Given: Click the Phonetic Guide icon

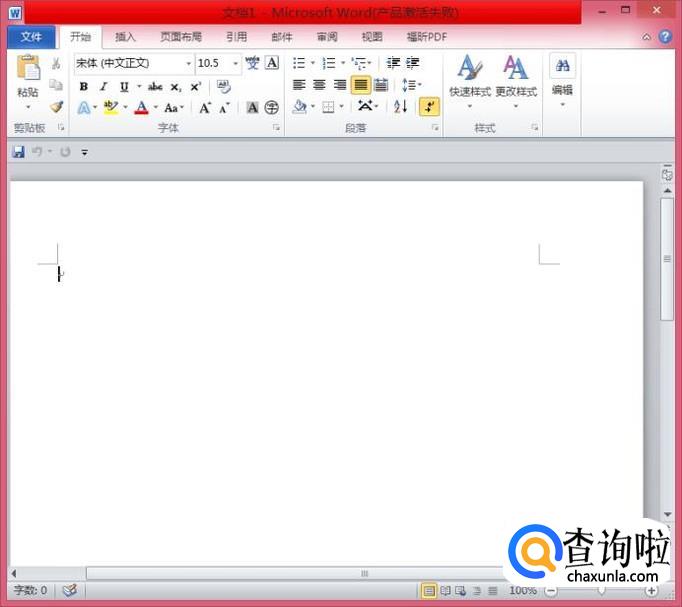Looking at the screenshot, I should (252, 63).
